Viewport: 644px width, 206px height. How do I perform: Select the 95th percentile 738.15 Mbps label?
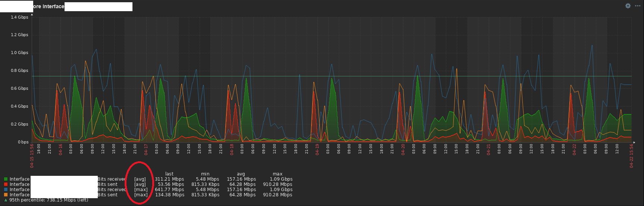pyautogui.click(x=49, y=200)
